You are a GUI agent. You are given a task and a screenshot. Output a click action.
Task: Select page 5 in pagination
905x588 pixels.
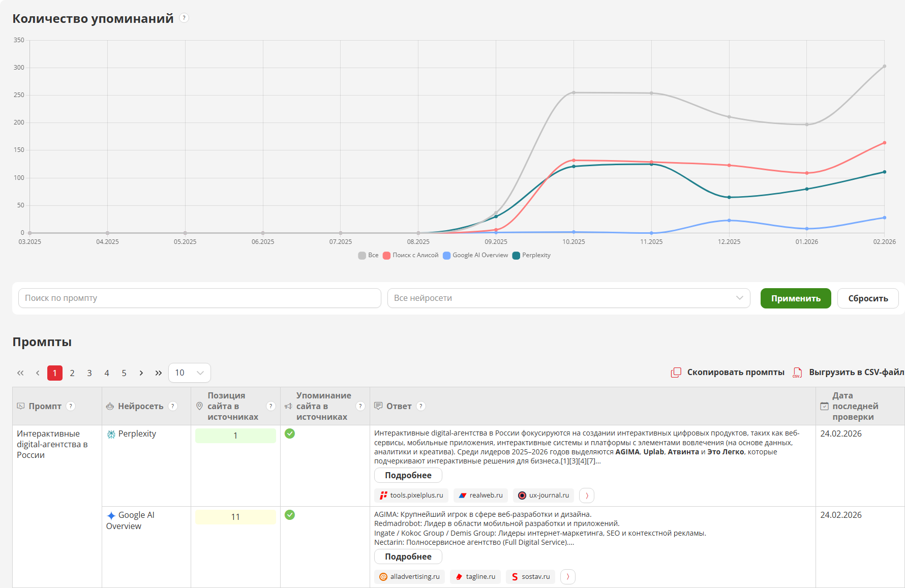coord(124,373)
